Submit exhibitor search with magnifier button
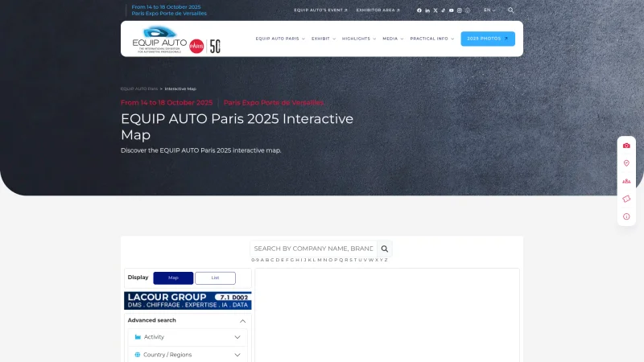Viewport: 644px width, 362px height. (x=385, y=249)
